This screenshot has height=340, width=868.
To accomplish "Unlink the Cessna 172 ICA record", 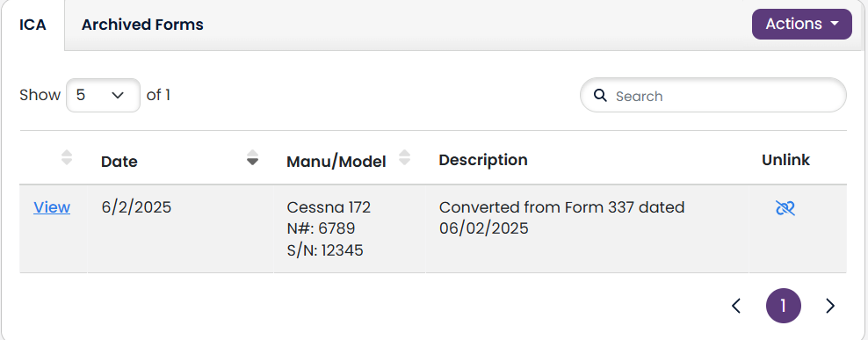I will pos(785,208).
